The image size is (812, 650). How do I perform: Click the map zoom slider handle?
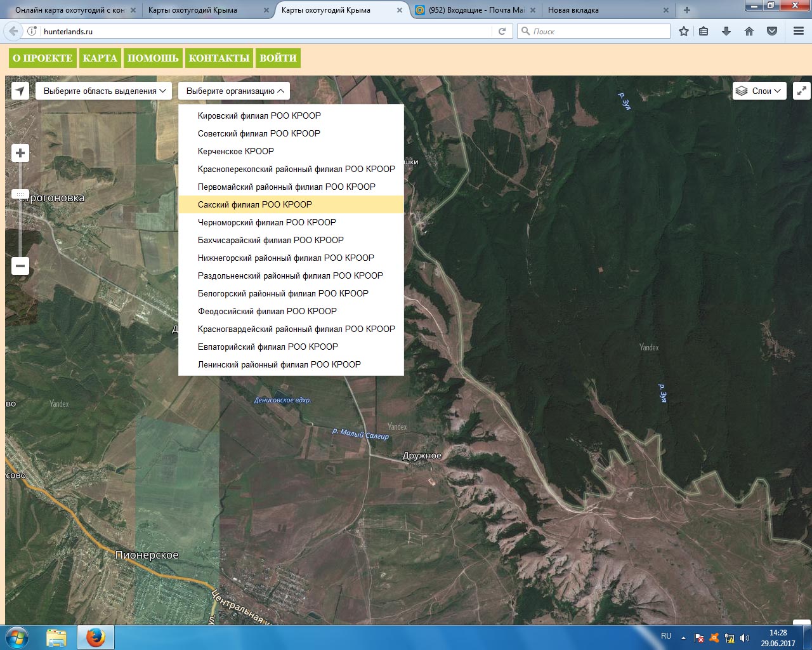tap(20, 194)
